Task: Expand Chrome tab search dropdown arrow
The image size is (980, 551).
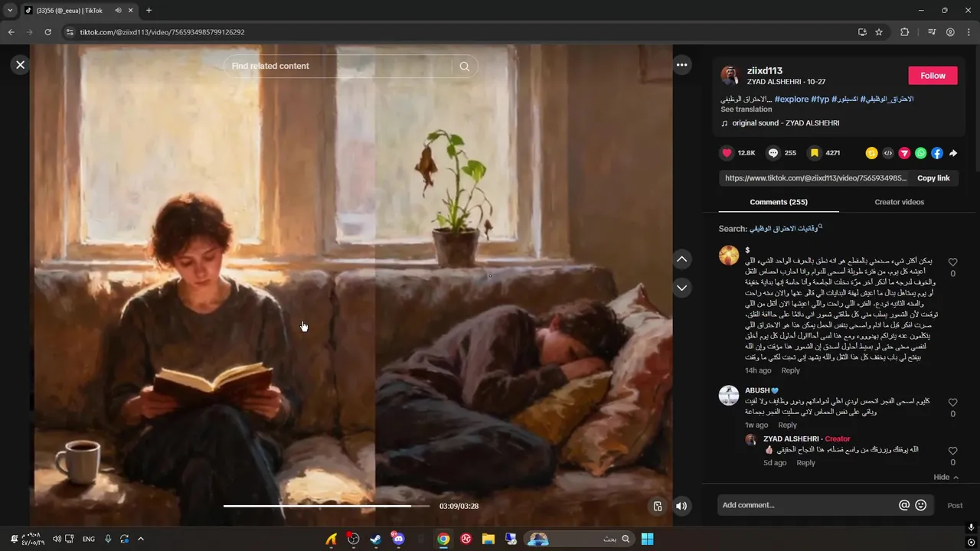Action: point(10,11)
